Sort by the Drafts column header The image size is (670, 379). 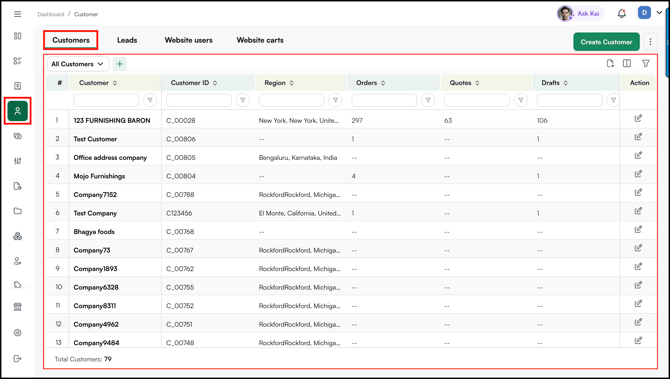coord(554,83)
